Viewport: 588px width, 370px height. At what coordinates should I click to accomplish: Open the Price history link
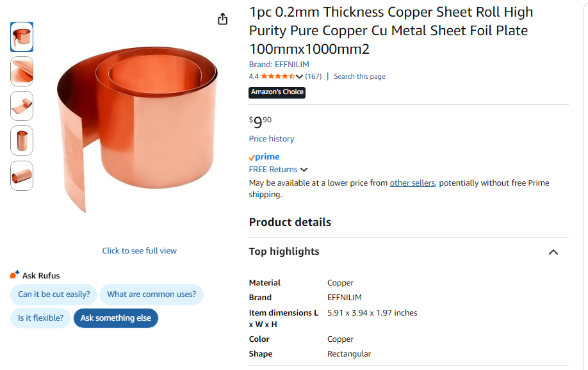point(271,138)
